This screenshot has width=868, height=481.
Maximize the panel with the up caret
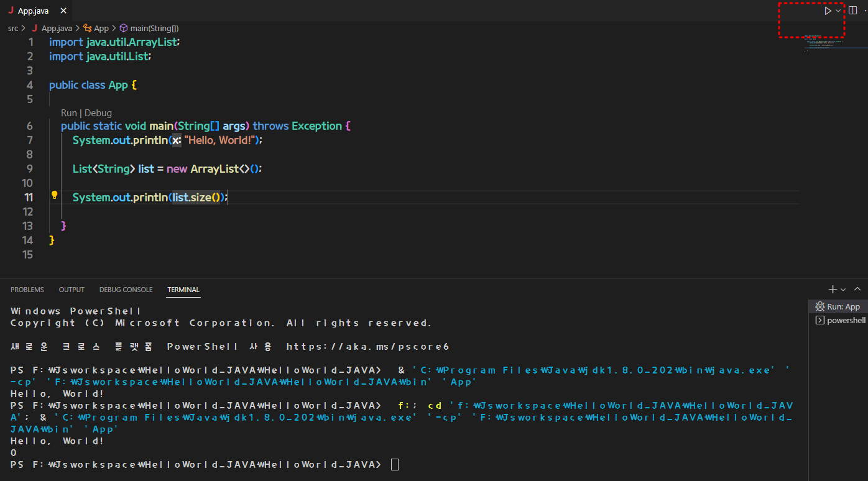[x=857, y=289]
